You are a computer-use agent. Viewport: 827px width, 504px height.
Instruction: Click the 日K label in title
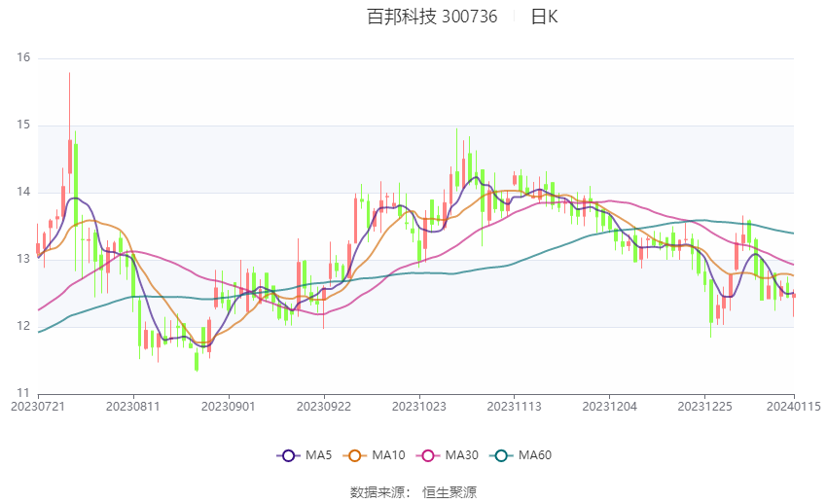pyautogui.click(x=544, y=17)
